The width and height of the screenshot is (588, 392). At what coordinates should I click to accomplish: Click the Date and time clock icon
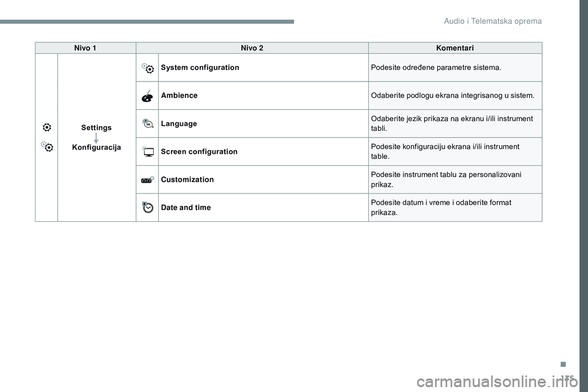(x=148, y=207)
